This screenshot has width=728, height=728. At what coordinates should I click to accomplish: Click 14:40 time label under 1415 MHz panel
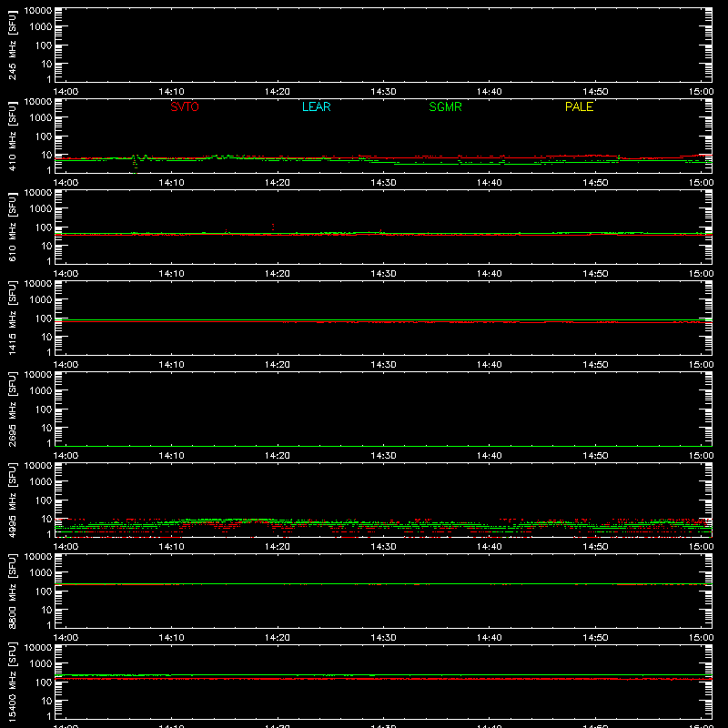[x=489, y=365]
